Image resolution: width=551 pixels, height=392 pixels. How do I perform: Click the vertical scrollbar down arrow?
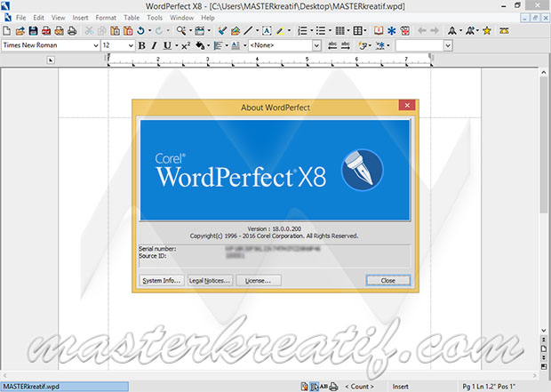(543, 331)
